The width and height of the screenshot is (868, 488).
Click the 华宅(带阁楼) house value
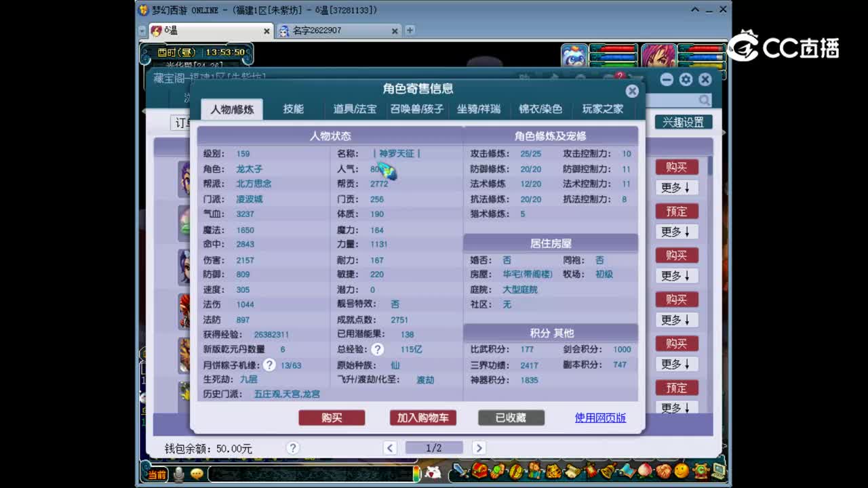click(528, 274)
